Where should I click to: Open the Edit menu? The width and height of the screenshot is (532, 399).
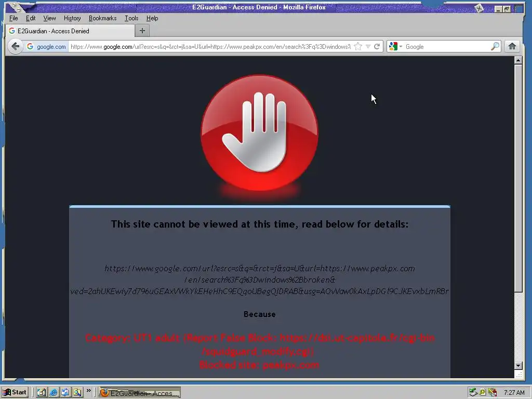[x=31, y=18]
